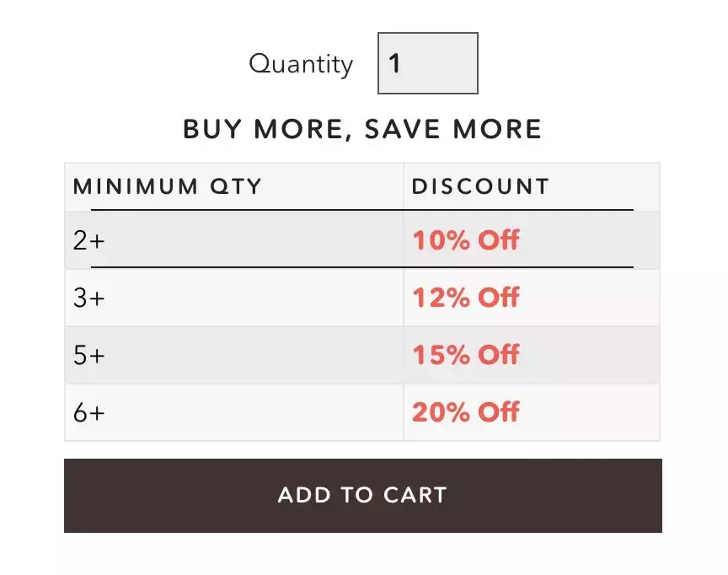Click the 6+ quantity cell text
This screenshot has width=728, height=575.
pos(88,412)
